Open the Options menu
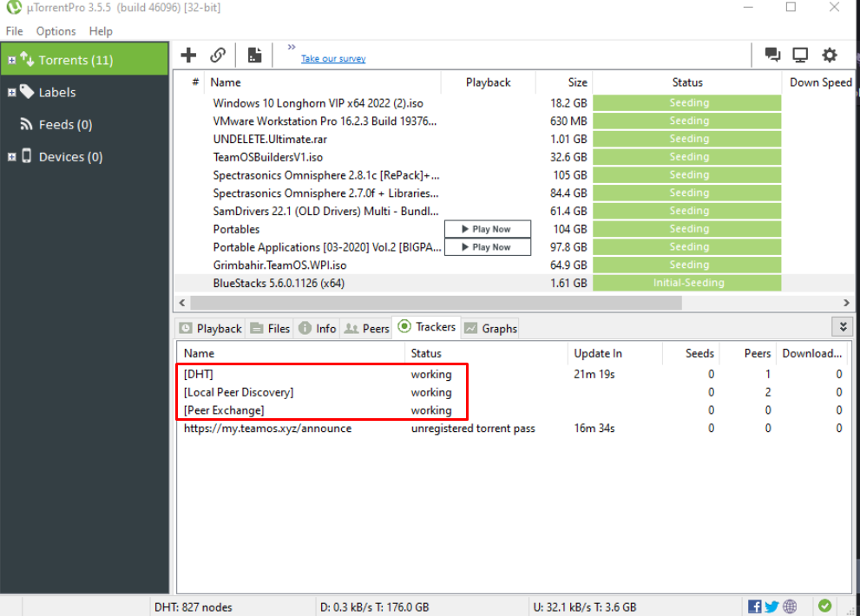Screen dimensions: 860x616 pyautogui.click(x=56, y=31)
